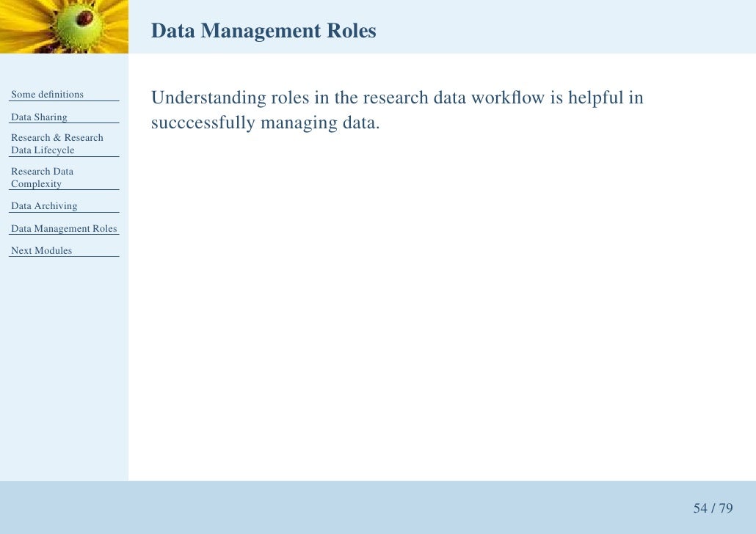The width and height of the screenshot is (756, 534).
Task: Click the 54 / 79 page counter
Action: pos(713,508)
